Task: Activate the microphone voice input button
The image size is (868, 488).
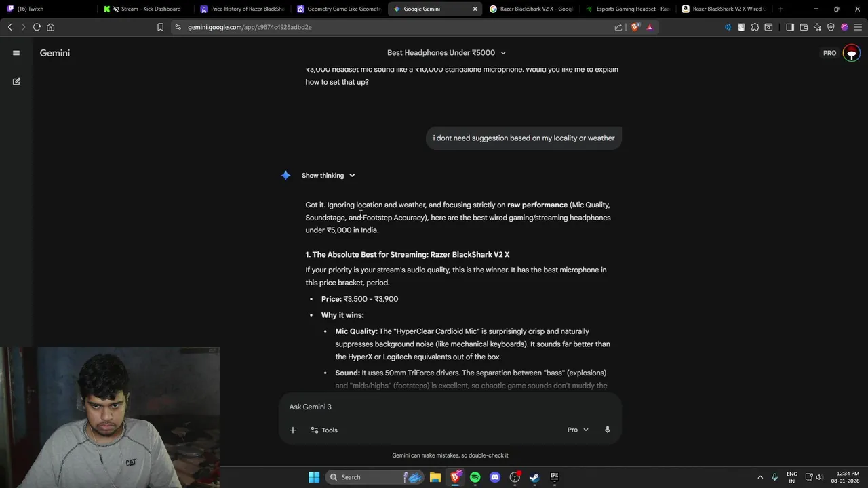Action: click(608, 430)
